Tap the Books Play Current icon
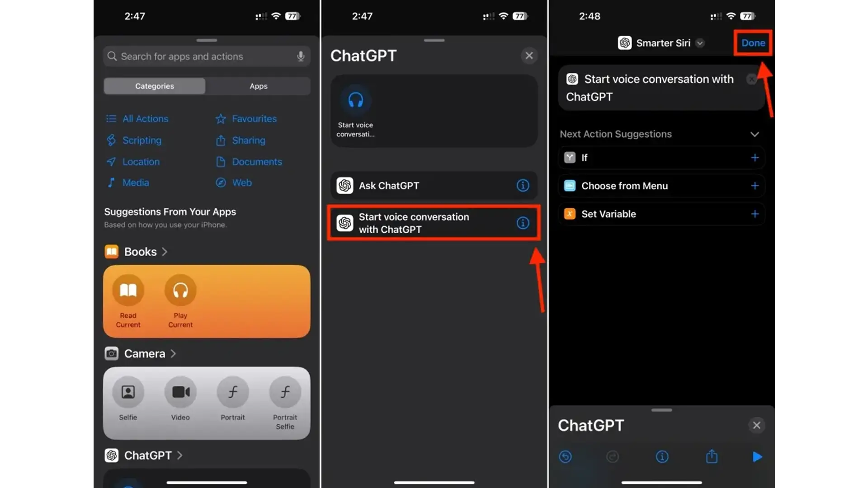 [x=180, y=290]
